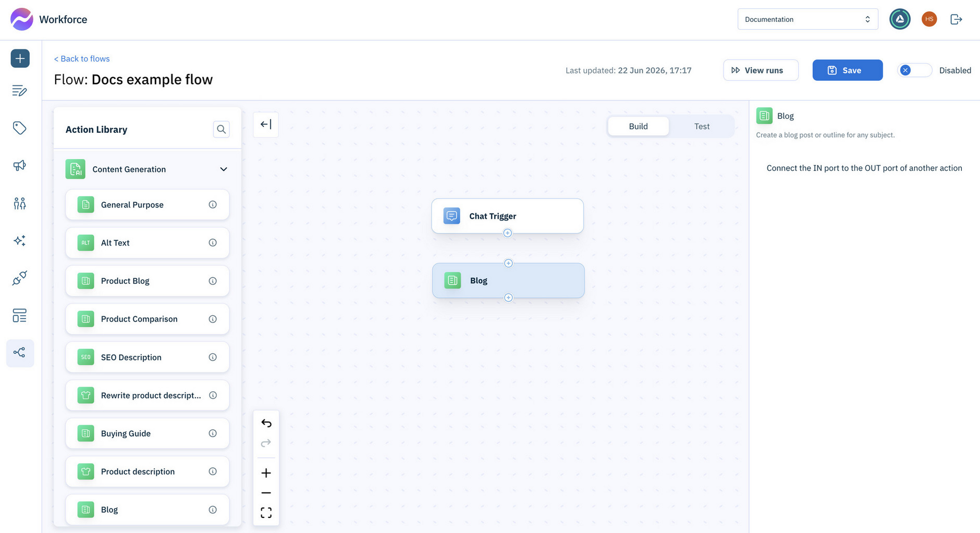Switch to the Build tab

coord(638,126)
